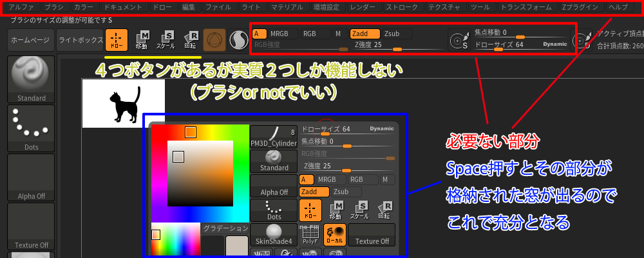Open the Zプラグイン menu

click(x=582, y=7)
